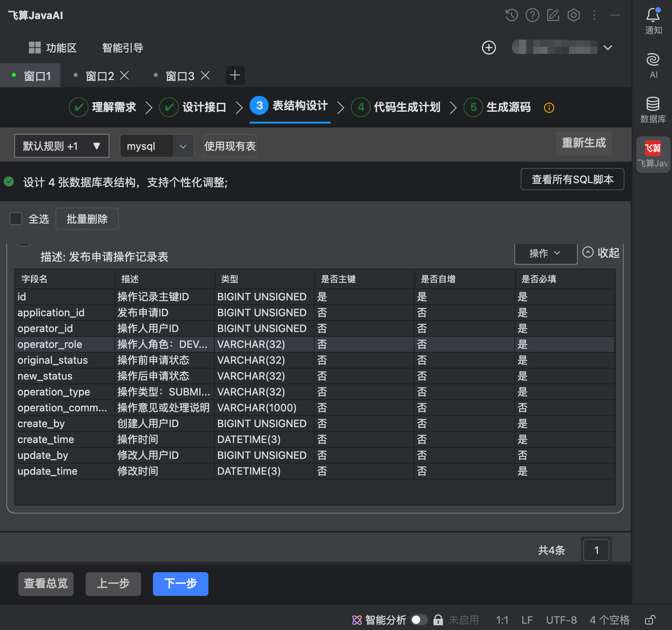Change the 4 个空格 indentation setting
The height and width of the screenshot is (630, 672).
610,620
